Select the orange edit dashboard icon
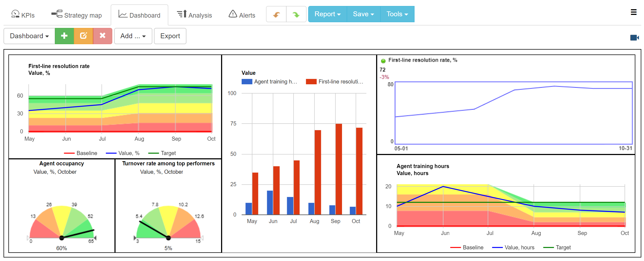Viewport: 644px width, 261px height. [84, 36]
